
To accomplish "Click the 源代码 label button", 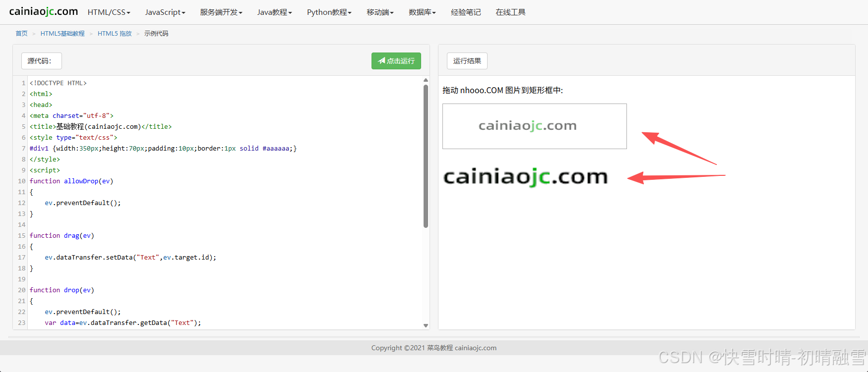I will click(42, 61).
